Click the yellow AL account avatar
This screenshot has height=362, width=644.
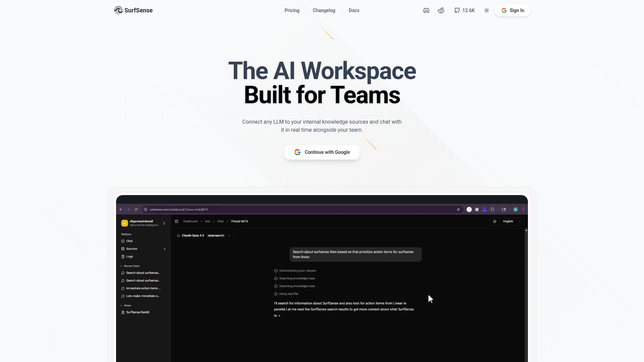pos(124,223)
